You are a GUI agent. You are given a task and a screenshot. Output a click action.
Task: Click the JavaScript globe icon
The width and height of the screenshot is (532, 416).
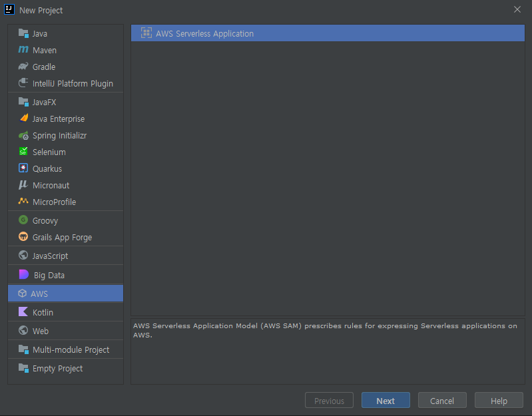point(23,255)
